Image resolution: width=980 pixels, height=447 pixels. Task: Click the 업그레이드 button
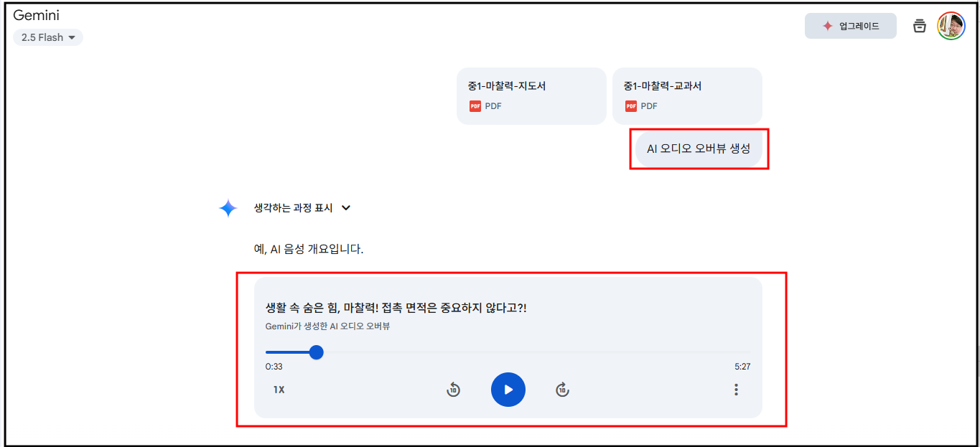click(851, 26)
